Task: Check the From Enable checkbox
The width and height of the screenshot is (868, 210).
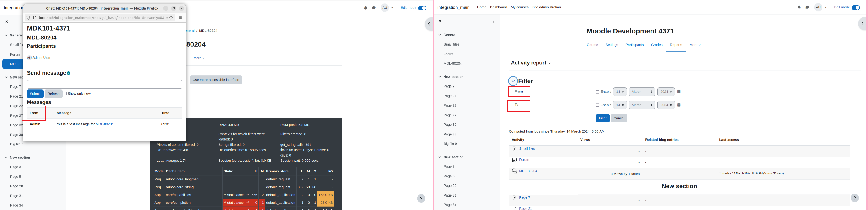Action: (597, 92)
